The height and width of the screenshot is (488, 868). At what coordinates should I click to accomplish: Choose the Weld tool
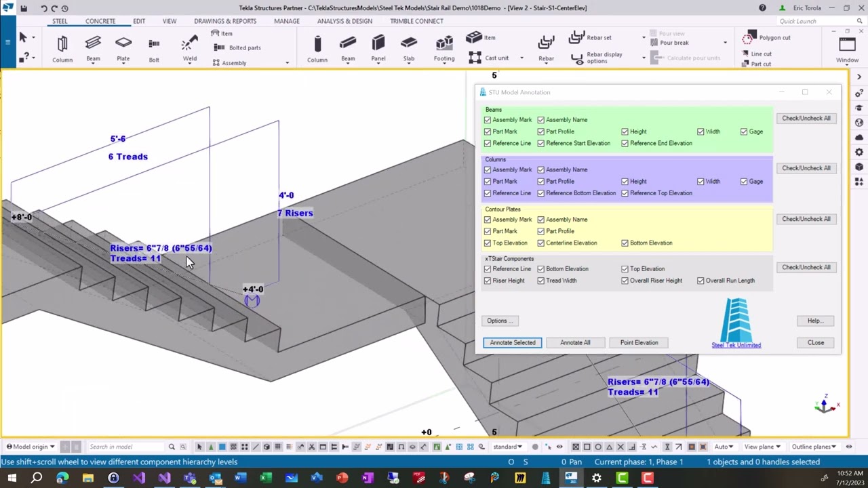pyautogui.click(x=190, y=49)
